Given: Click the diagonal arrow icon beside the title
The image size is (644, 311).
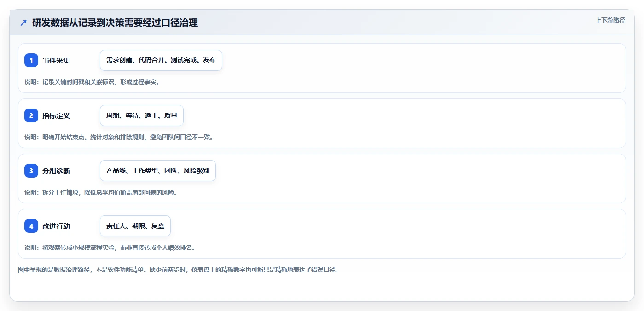Looking at the screenshot, I should click(x=23, y=23).
